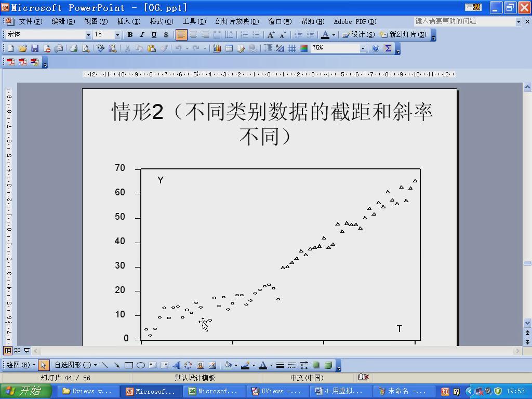Toggle numbered list formatting
This screenshot has height=399, width=532.
click(x=244, y=35)
